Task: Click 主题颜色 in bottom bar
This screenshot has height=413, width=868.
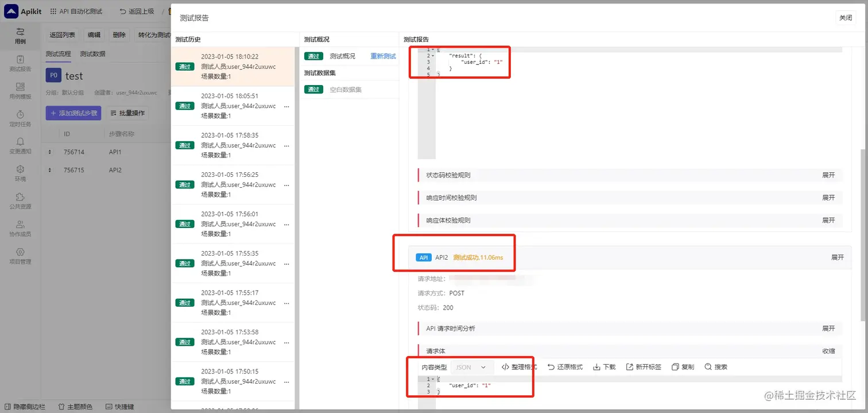Action: [75, 407]
